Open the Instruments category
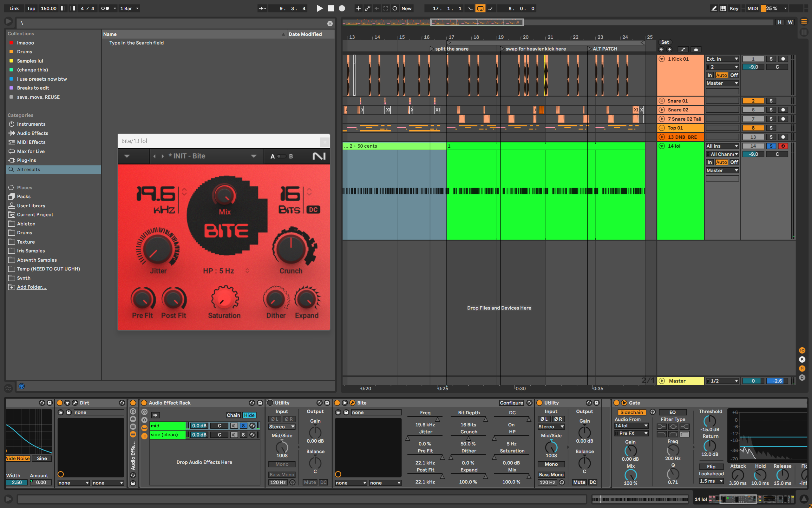This screenshot has height=508, width=812. tap(31, 124)
